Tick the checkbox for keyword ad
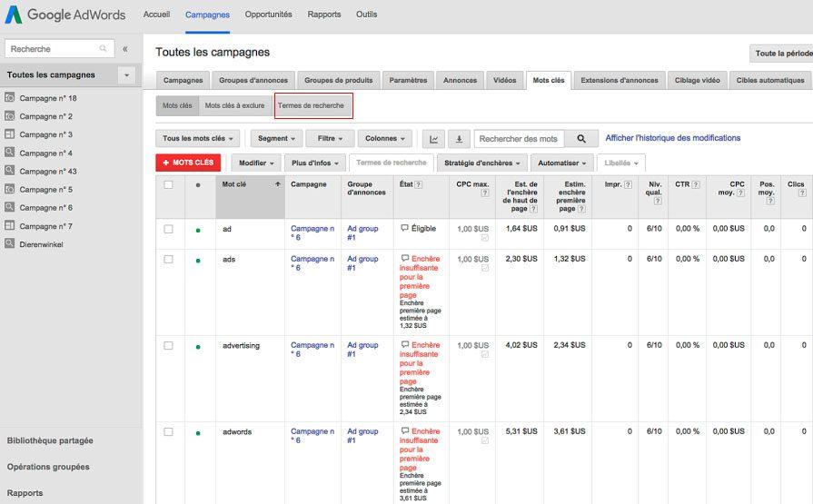The image size is (813, 504). pos(169,229)
